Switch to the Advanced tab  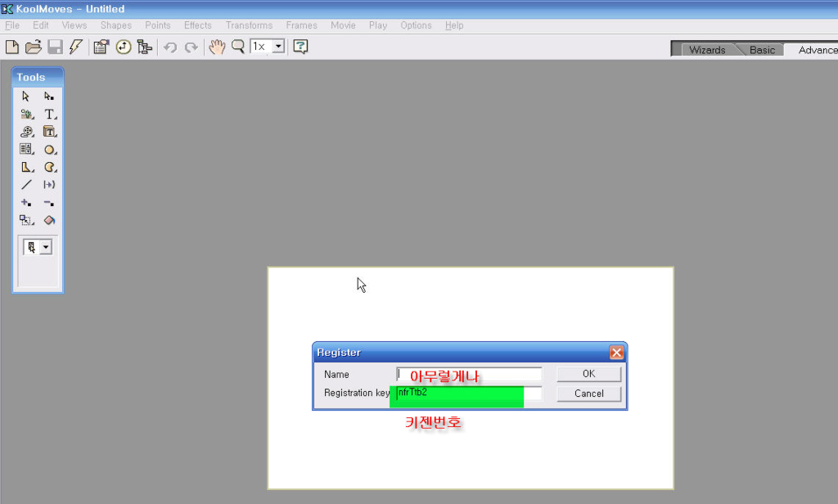(x=815, y=50)
